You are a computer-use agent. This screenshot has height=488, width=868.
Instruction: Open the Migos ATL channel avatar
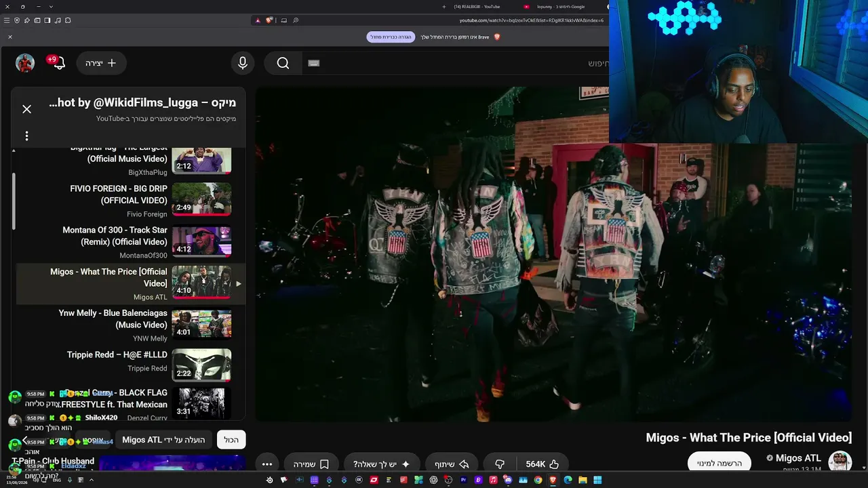click(x=840, y=462)
